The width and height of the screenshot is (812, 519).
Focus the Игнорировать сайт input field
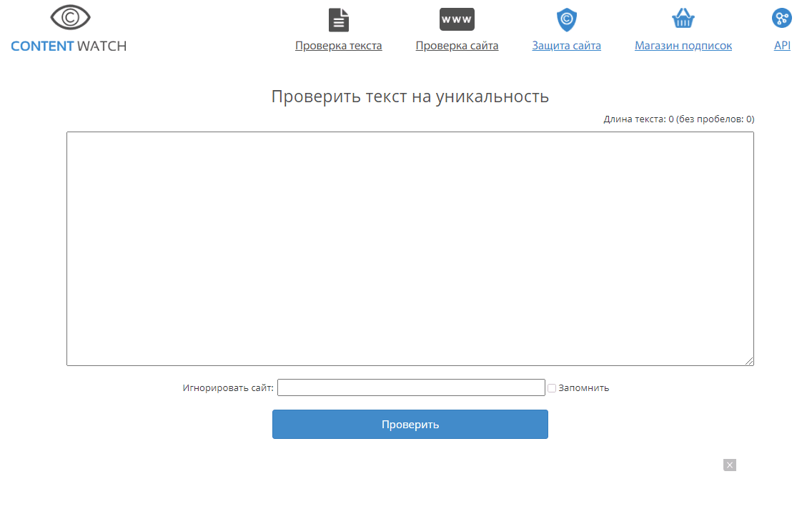411,387
